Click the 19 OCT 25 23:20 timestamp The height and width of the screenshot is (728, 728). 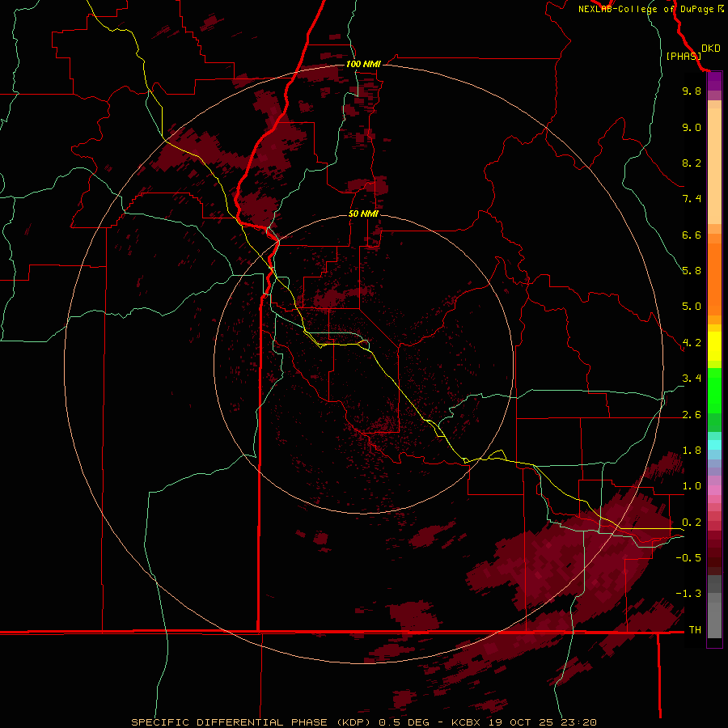pos(542,722)
